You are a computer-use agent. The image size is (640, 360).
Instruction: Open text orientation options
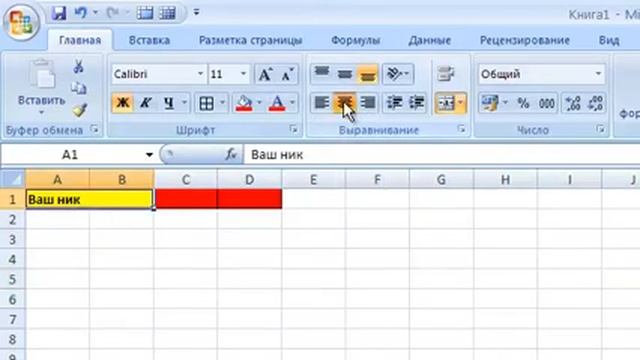(398, 74)
